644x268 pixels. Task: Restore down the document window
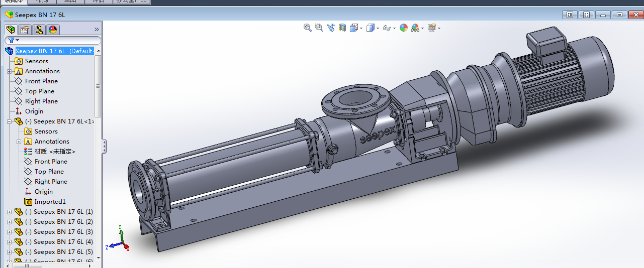[620, 15]
